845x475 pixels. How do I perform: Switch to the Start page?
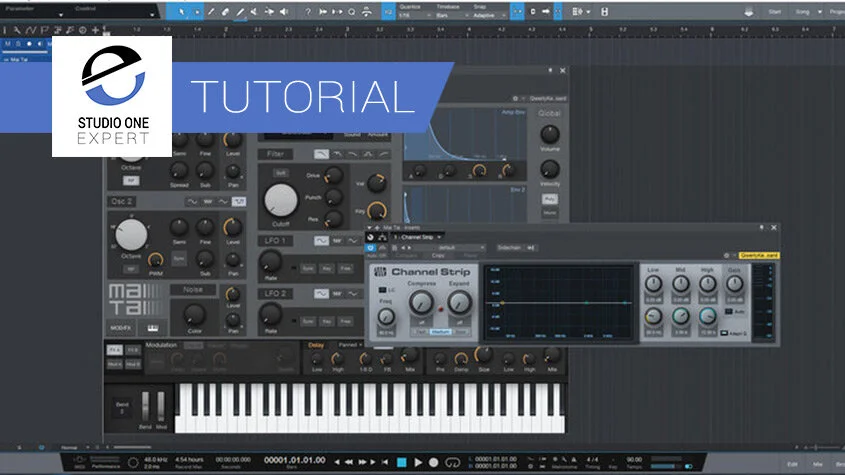click(x=774, y=12)
